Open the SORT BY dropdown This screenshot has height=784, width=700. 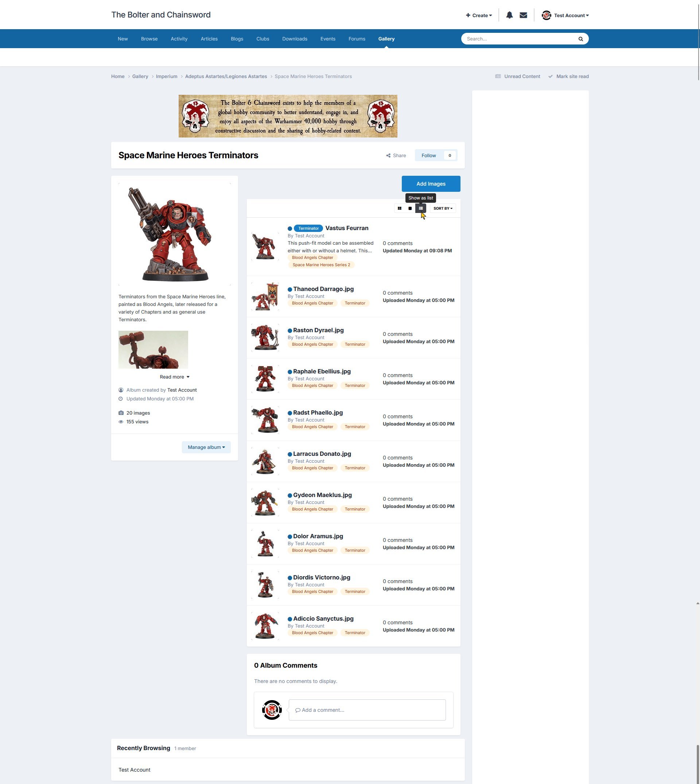(x=443, y=208)
